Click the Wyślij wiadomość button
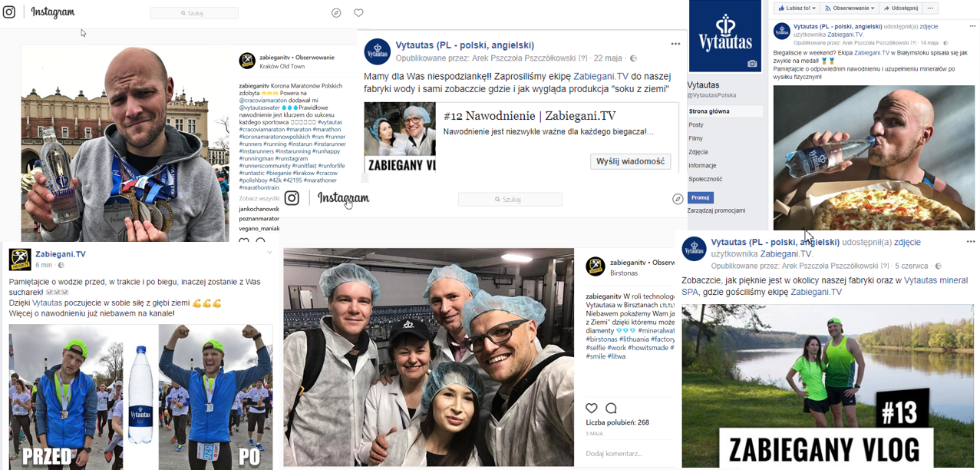Viewport: 980px width, 470px height. tap(631, 161)
